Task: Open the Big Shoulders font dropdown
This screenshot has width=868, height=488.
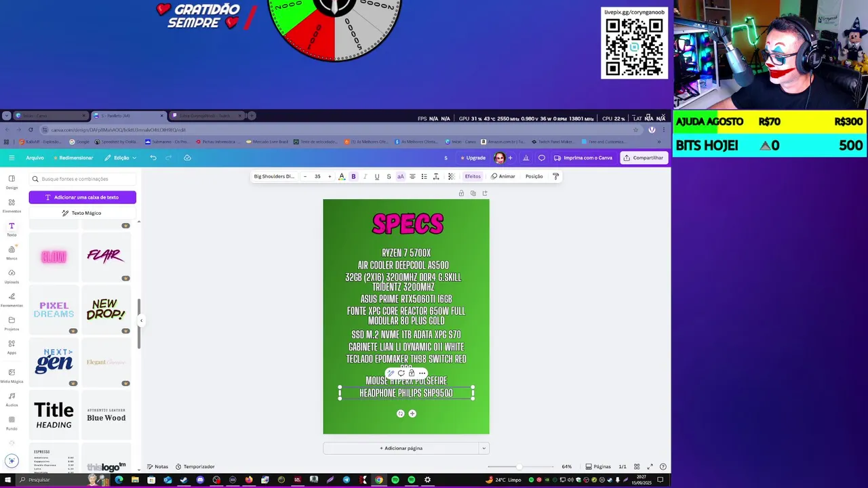Action: click(x=274, y=176)
